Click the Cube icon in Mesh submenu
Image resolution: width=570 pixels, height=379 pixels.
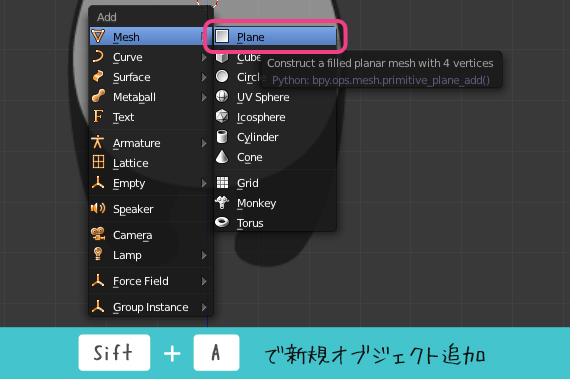(x=222, y=57)
